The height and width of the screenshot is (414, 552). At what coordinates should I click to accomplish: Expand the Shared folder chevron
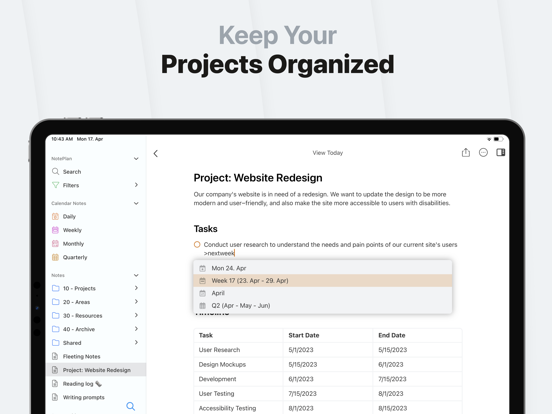pos(136,342)
